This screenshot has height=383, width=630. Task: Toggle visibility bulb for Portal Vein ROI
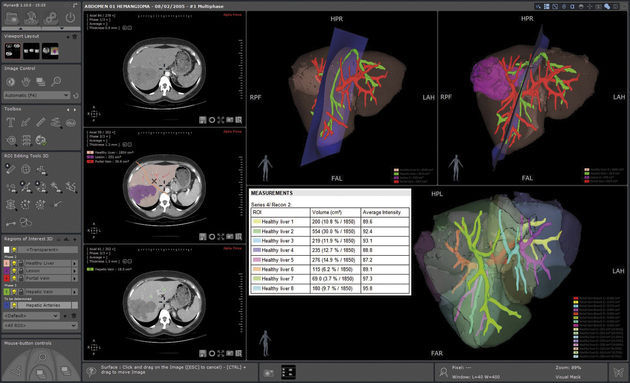point(14,278)
